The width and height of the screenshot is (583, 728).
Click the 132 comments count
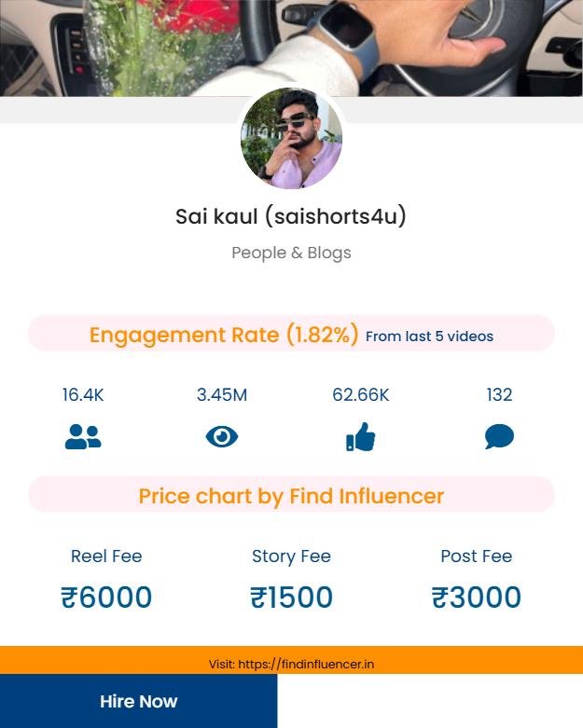499,395
